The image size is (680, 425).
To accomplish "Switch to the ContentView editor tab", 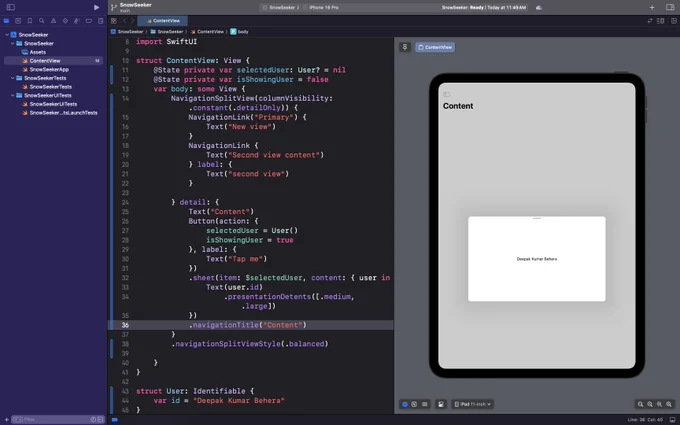I will click(x=163, y=21).
